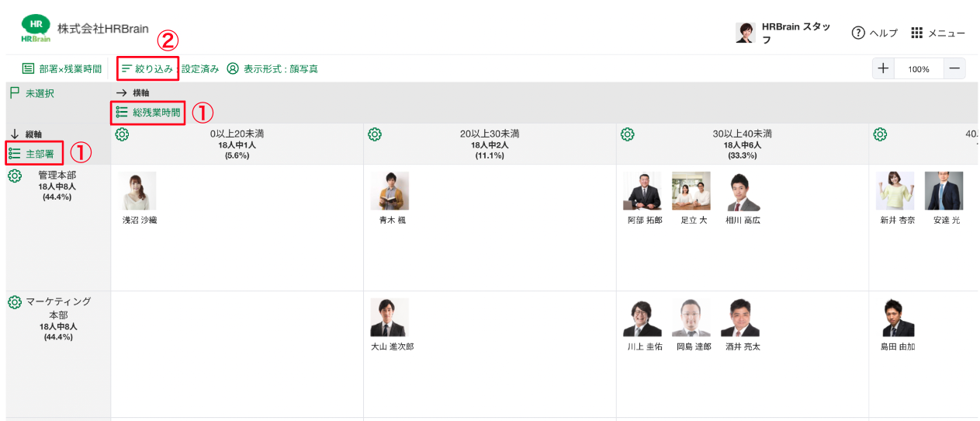Image resolution: width=980 pixels, height=421 pixels.
Task: Open settings gear for 20以上30未満 column
Action: click(x=375, y=134)
